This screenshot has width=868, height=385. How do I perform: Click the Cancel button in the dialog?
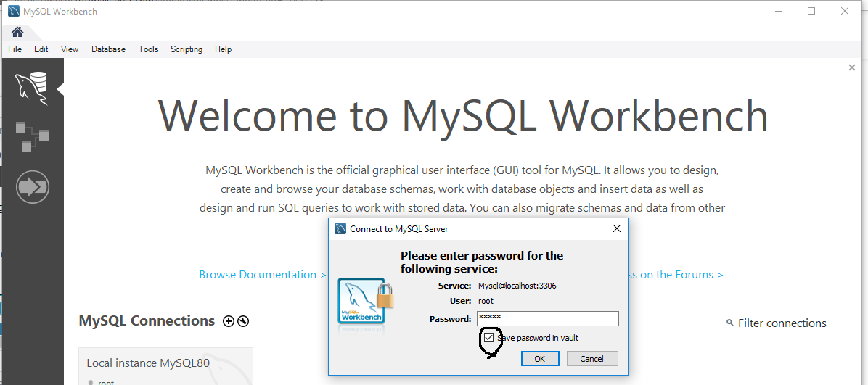(x=591, y=358)
